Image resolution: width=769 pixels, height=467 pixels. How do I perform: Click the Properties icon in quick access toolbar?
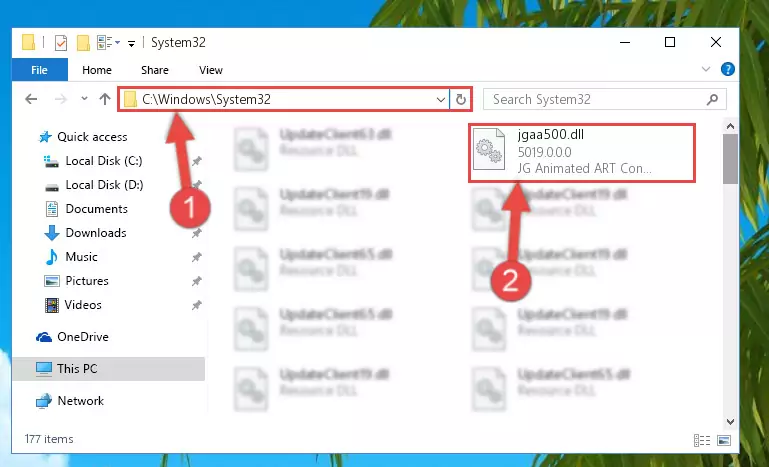(x=61, y=43)
